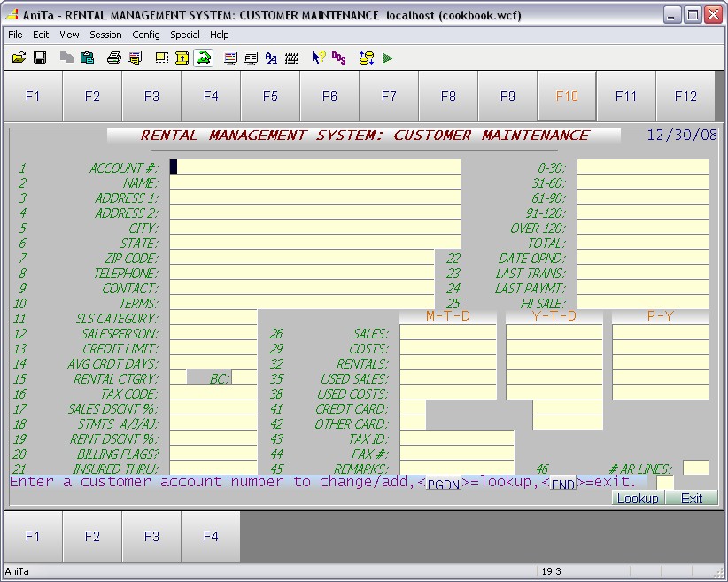Click the P-Y column header

(x=661, y=316)
